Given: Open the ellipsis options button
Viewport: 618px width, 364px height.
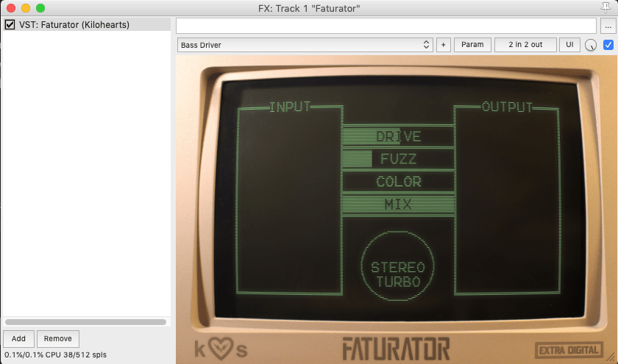Looking at the screenshot, I should (608, 26).
